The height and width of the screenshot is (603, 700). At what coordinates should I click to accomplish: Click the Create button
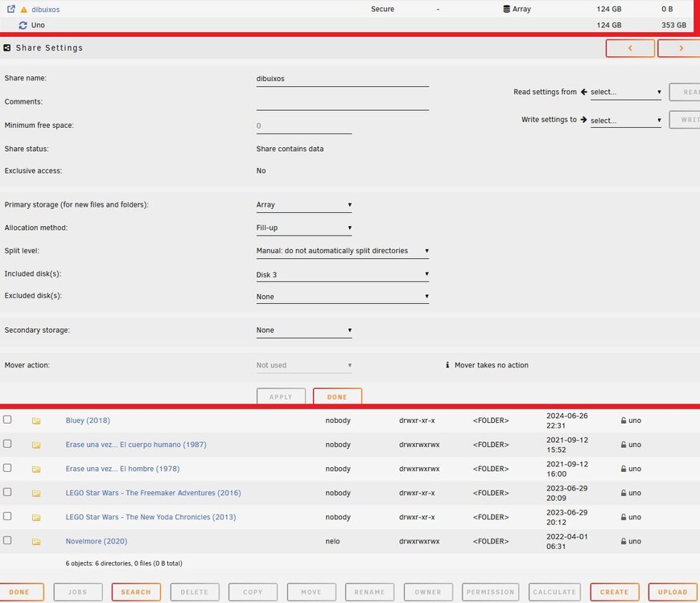point(614,592)
